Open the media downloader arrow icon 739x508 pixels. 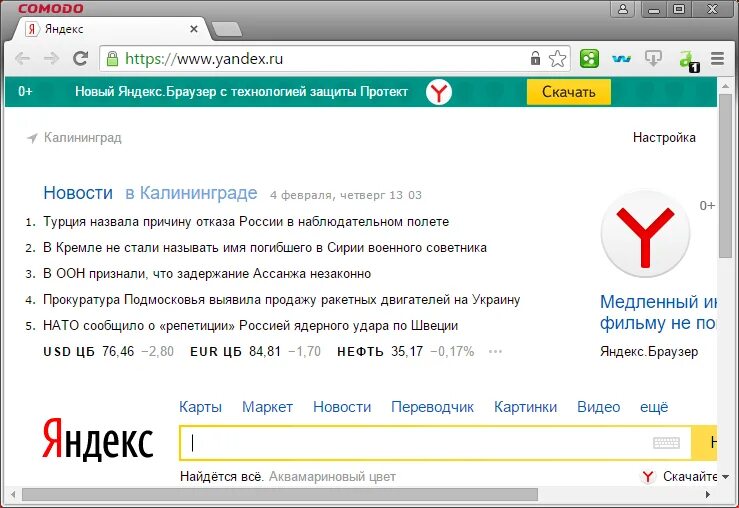pos(653,58)
